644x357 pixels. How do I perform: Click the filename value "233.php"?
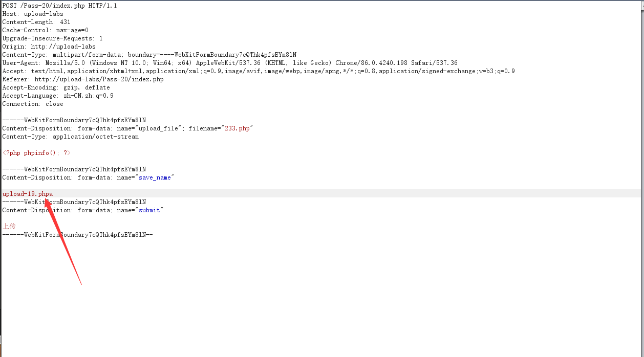(x=237, y=128)
